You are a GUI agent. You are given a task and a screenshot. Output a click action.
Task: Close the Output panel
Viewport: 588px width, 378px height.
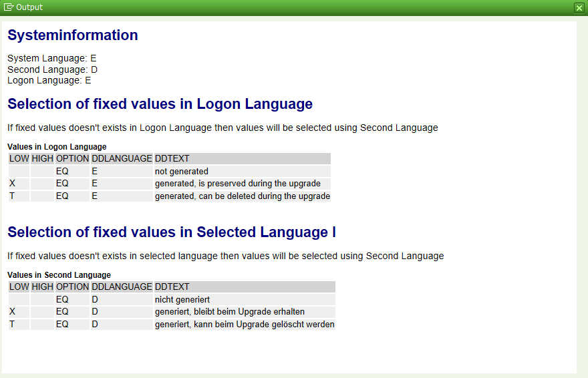point(579,7)
